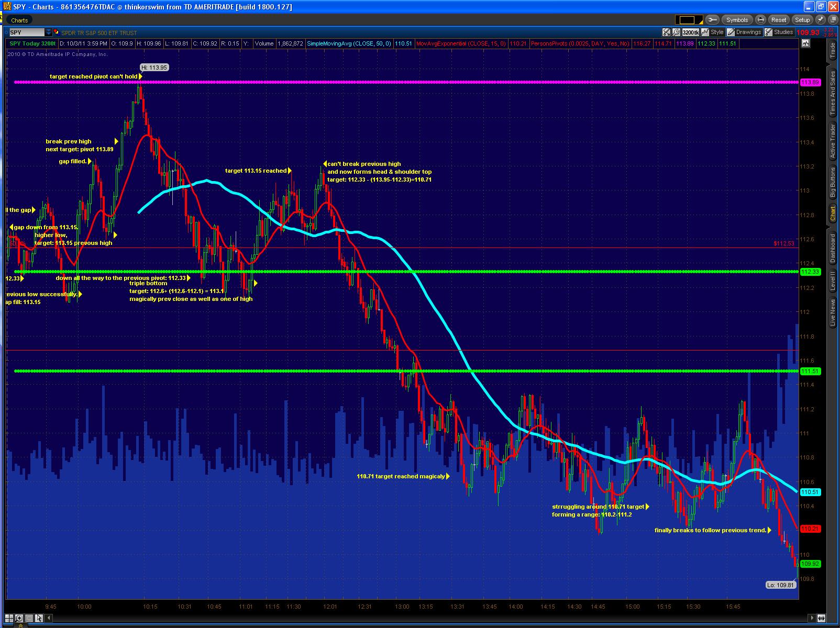Click the Reset button
840x628 pixels.
[x=779, y=20]
